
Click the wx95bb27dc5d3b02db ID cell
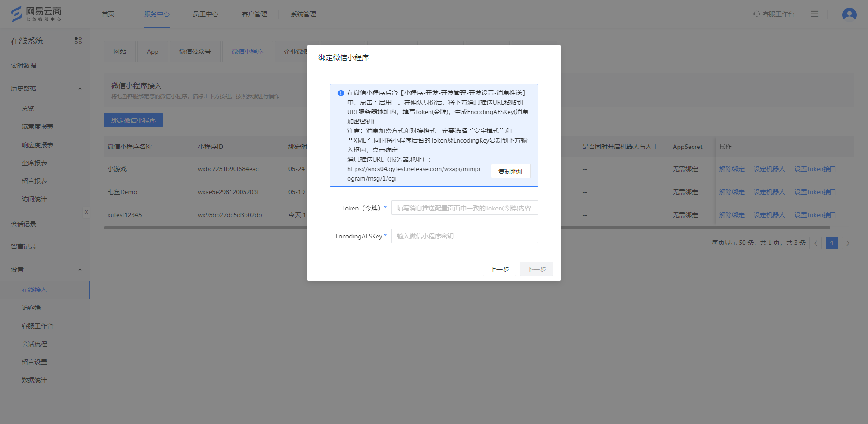click(230, 215)
